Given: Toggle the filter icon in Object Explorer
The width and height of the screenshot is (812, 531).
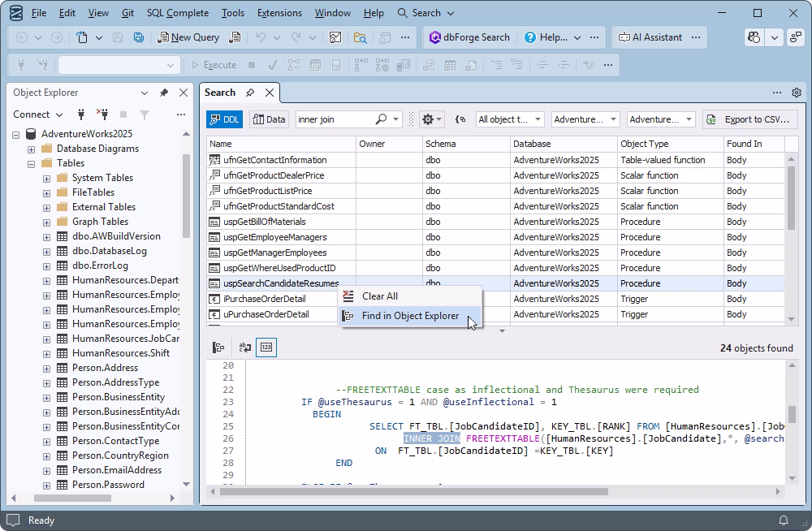Looking at the screenshot, I should tap(144, 114).
